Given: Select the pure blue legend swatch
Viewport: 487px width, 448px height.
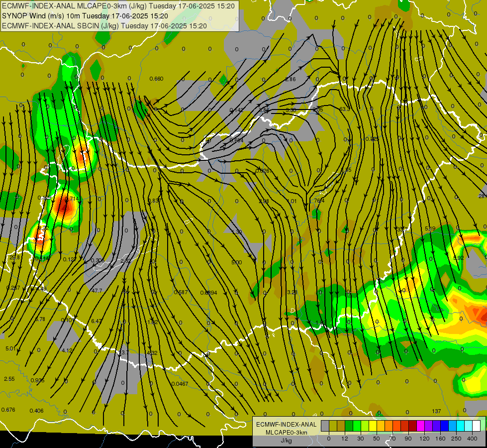Looking at the screenshot, I should click(445, 426).
